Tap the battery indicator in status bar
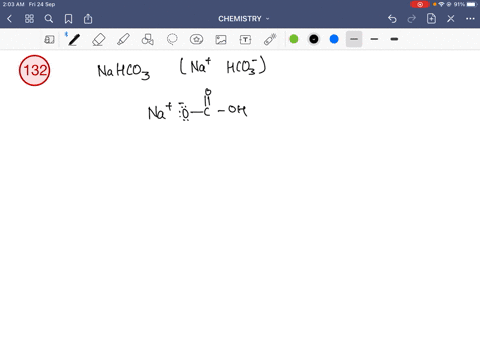 473,4
